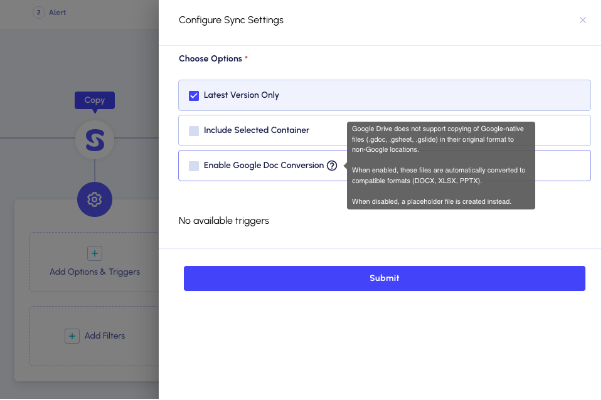Click the Enable Google Doc Conversion label

[x=264, y=165]
